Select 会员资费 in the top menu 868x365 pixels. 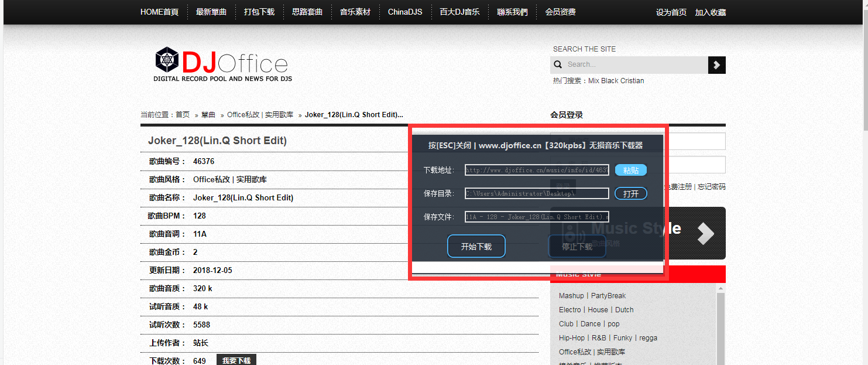560,12
